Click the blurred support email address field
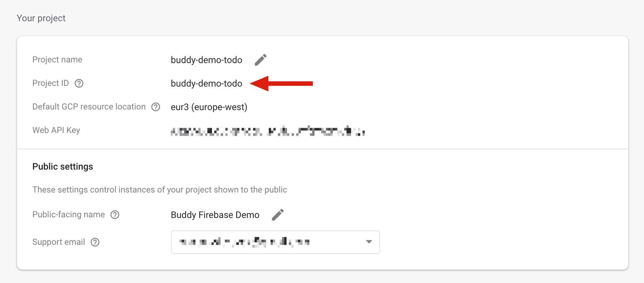This screenshot has width=644, height=283. [x=244, y=242]
